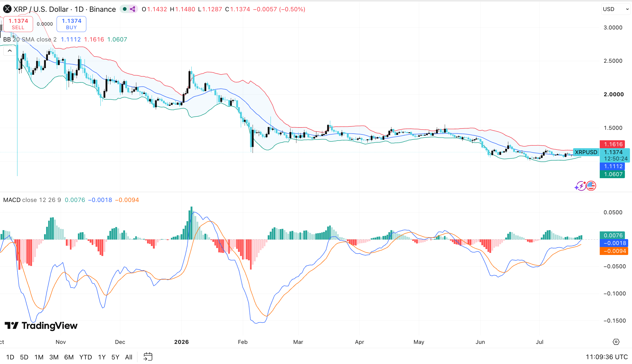Click the red 1.1616 upper band label
Image resolution: width=632 pixels, height=364 pixels.
click(x=612, y=144)
